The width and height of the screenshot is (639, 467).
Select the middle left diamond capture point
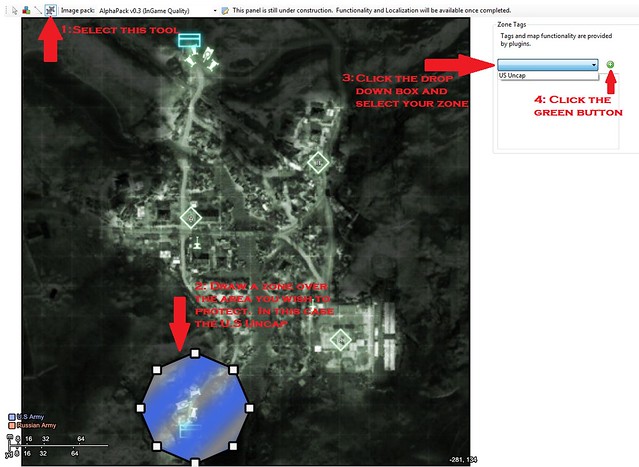[191, 218]
